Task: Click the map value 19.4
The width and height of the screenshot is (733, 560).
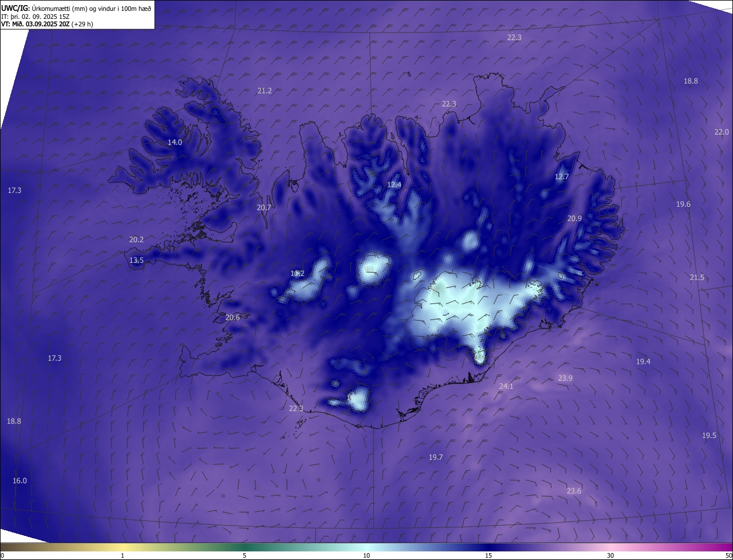Action: [643, 361]
